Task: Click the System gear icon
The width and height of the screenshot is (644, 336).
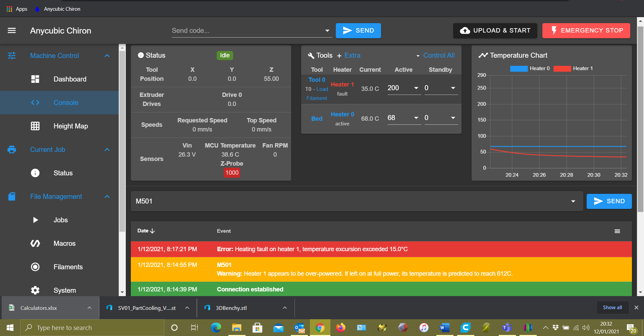Action: (x=35, y=290)
